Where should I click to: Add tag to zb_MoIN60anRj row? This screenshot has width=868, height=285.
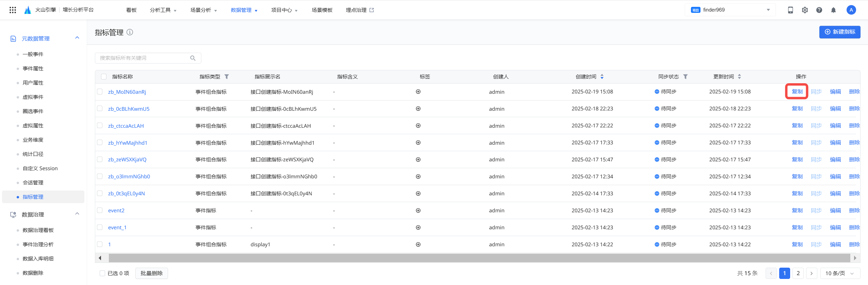tap(418, 92)
